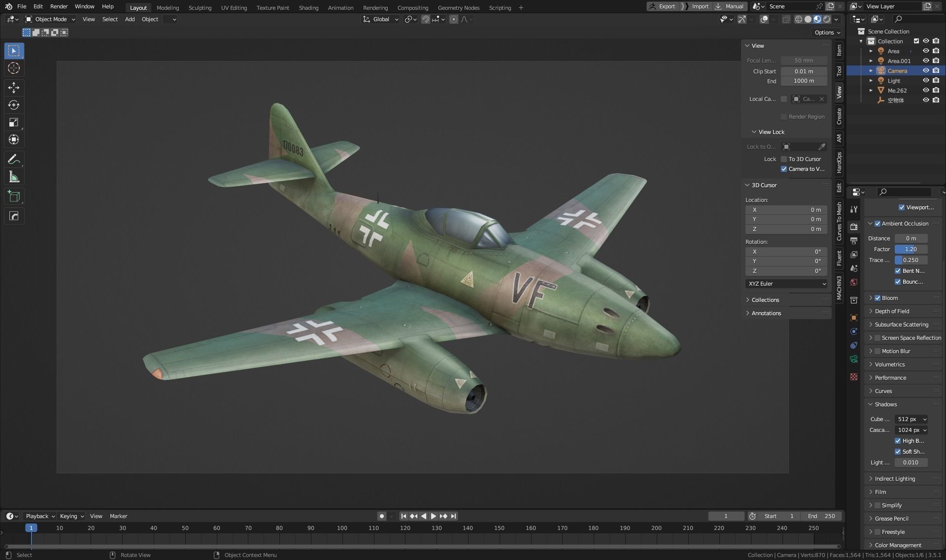This screenshot has width=946, height=560.
Task: Switch to material preview shading
Action: pos(817,19)
